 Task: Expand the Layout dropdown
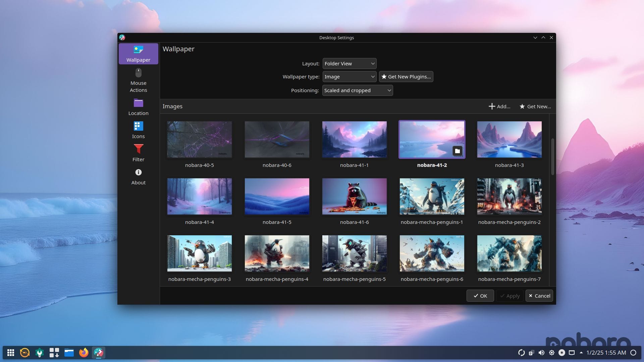pyautogui.click(x=349, y=64)
